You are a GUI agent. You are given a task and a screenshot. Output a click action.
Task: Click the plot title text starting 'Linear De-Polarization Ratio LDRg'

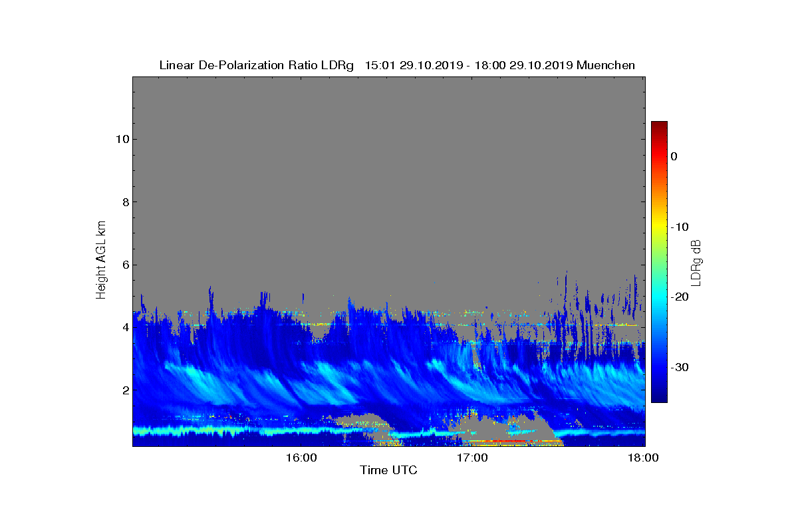(x=397, y=65)
